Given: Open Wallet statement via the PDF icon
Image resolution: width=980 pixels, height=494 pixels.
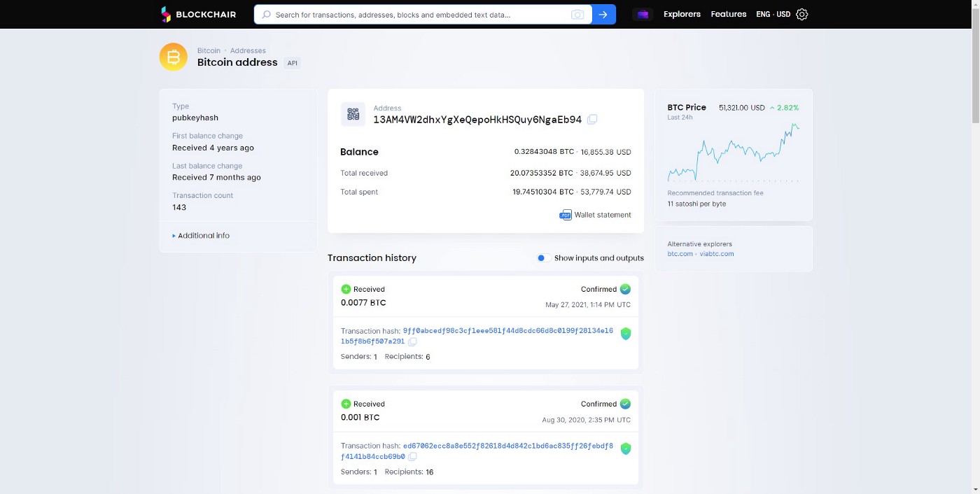Looking at the screenshot, I should [x=565, y=215].
